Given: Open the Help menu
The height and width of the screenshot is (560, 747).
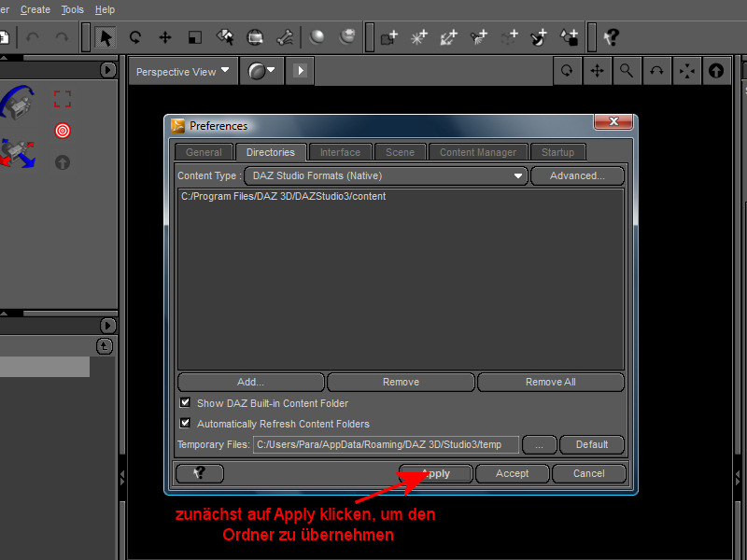Looking at the screenshot, I should (x=105, y=9).
